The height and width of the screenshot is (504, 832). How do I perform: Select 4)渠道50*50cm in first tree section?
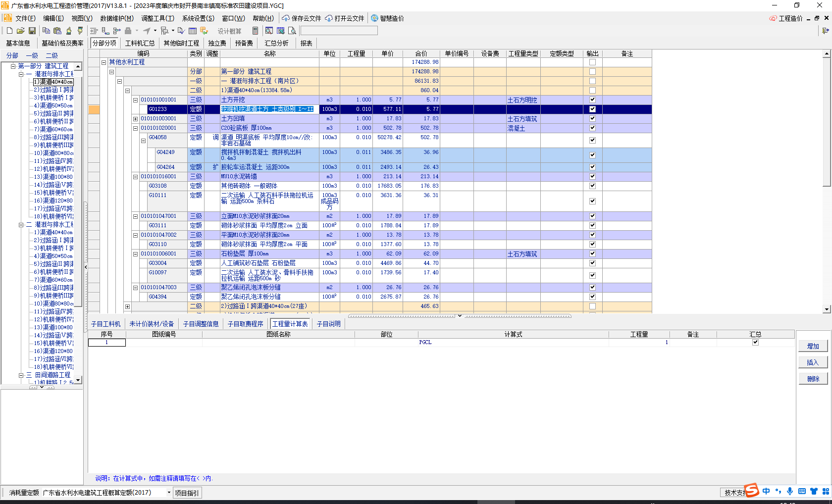click(x=53, y=105)
